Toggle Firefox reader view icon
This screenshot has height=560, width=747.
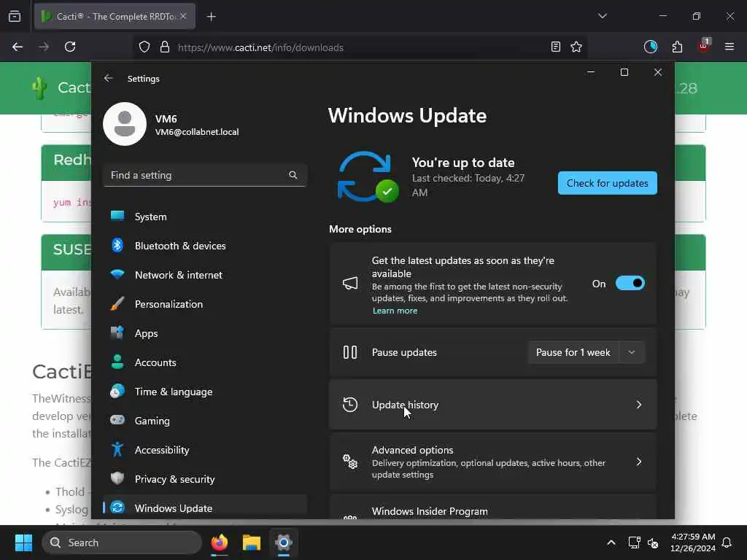(555, 47)
